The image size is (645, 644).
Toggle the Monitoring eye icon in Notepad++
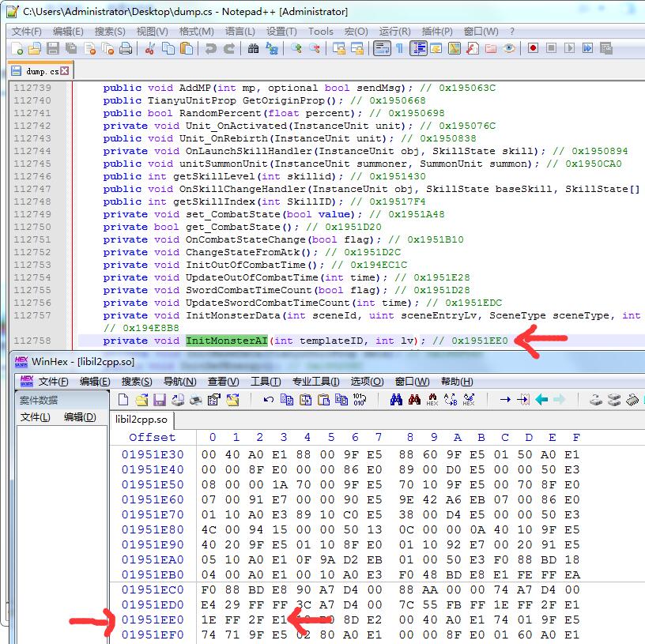509,48
